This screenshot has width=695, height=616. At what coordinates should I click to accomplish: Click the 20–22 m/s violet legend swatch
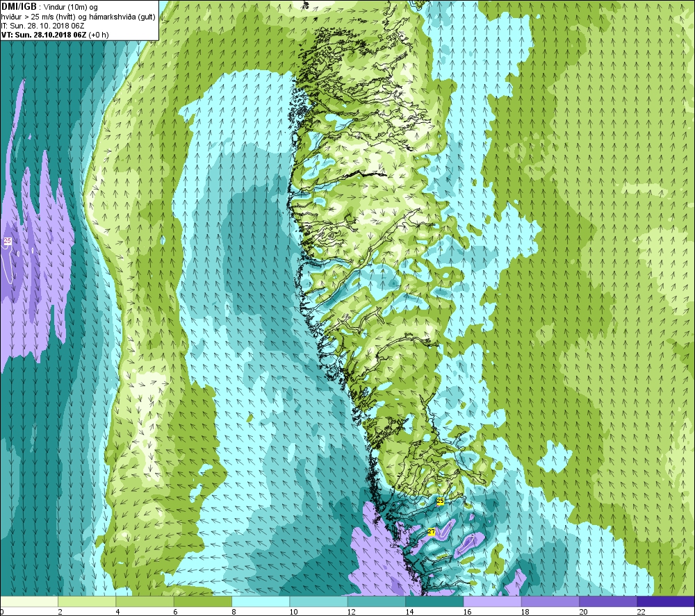pos(608,601)
